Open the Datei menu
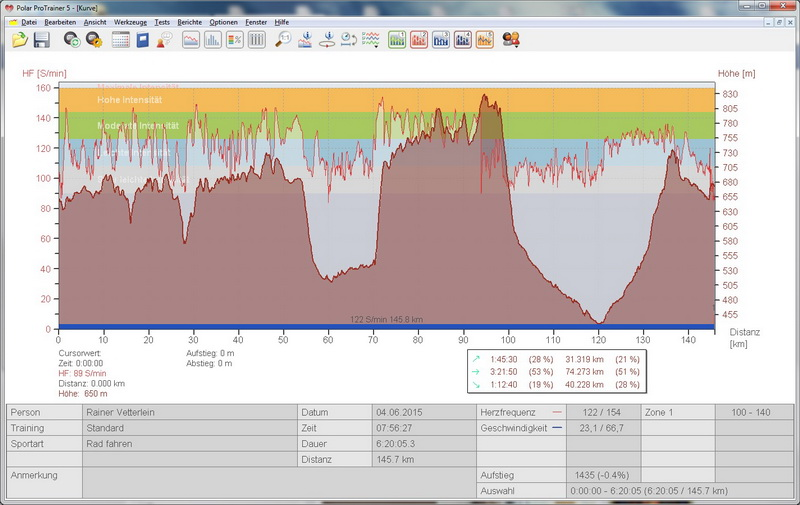The image size is (800, 505). tap(28, 21)
